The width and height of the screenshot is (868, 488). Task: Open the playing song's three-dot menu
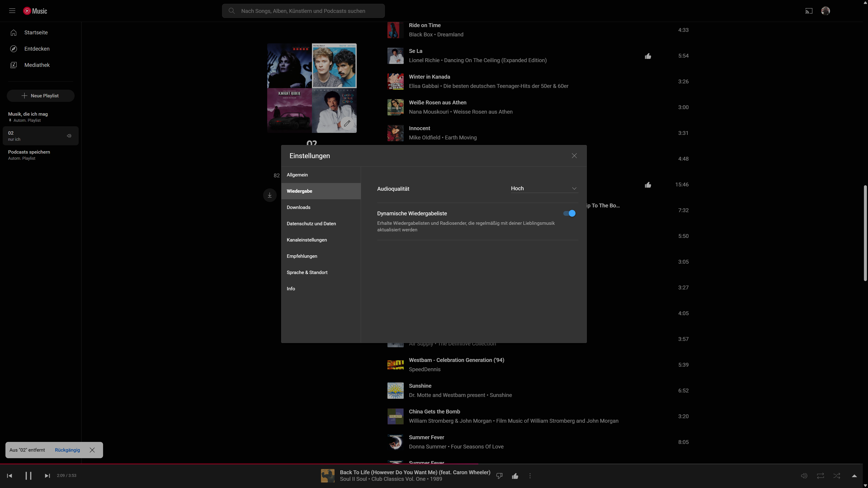click(530, 476)
